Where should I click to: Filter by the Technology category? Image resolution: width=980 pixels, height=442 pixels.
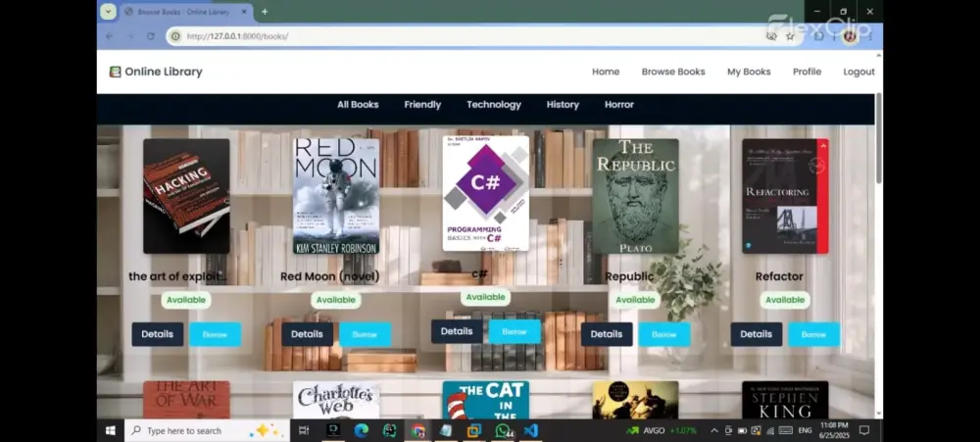(x=494, y=105)
